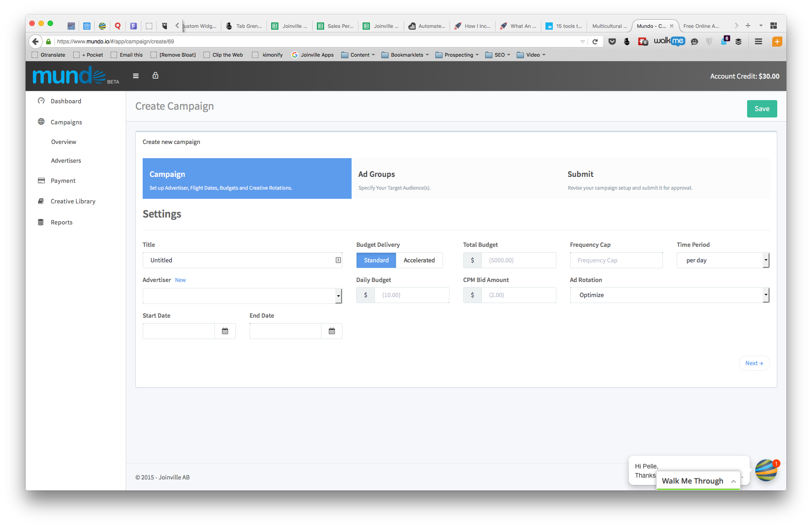Open the browser hamburger menu
Screen dimensions: 812x527
click(x=759, y=42)
